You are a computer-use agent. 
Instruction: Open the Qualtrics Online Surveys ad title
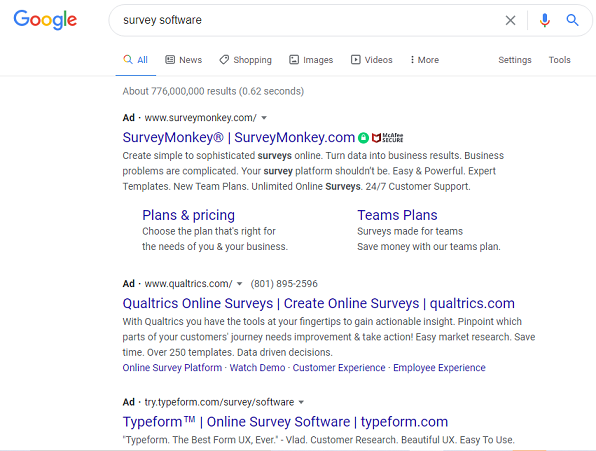319,303
